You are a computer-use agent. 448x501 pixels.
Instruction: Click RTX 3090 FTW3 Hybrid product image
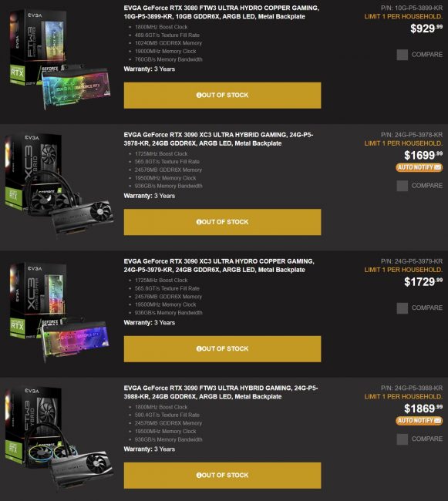[x=59, y=439]
